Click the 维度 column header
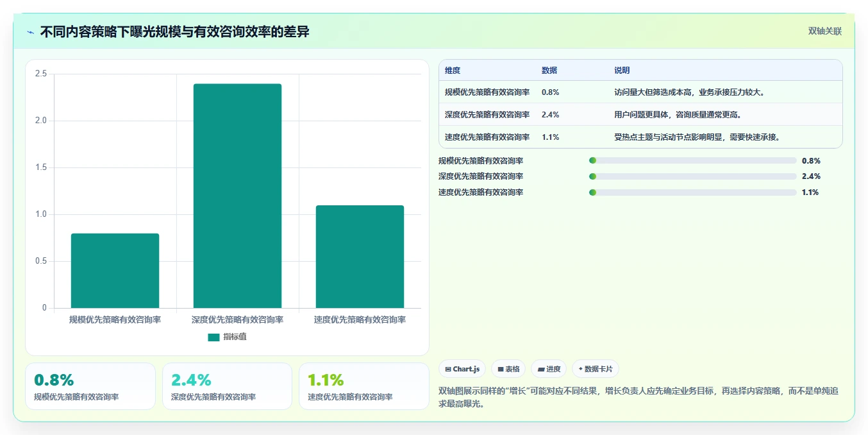868x435 pixels. [453, 71]
